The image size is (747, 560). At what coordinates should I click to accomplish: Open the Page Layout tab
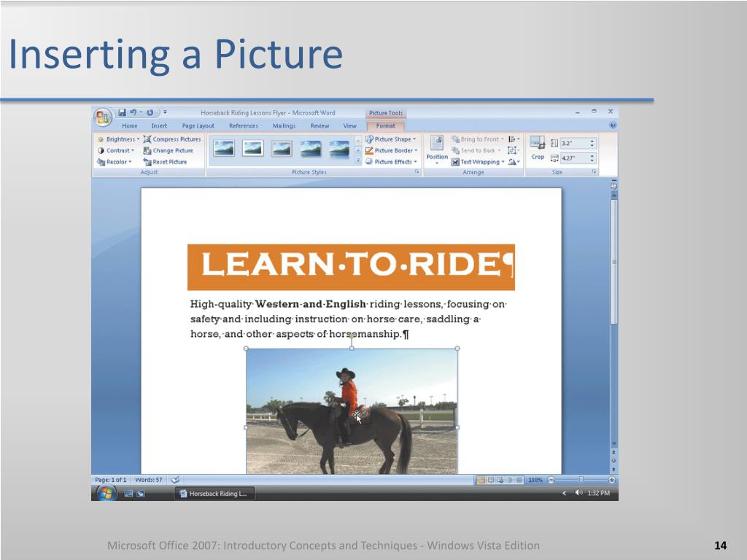pos(198,125)
